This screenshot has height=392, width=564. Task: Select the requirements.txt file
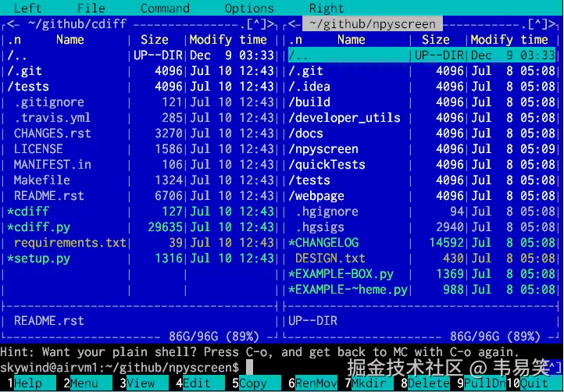tap(141, 243)
